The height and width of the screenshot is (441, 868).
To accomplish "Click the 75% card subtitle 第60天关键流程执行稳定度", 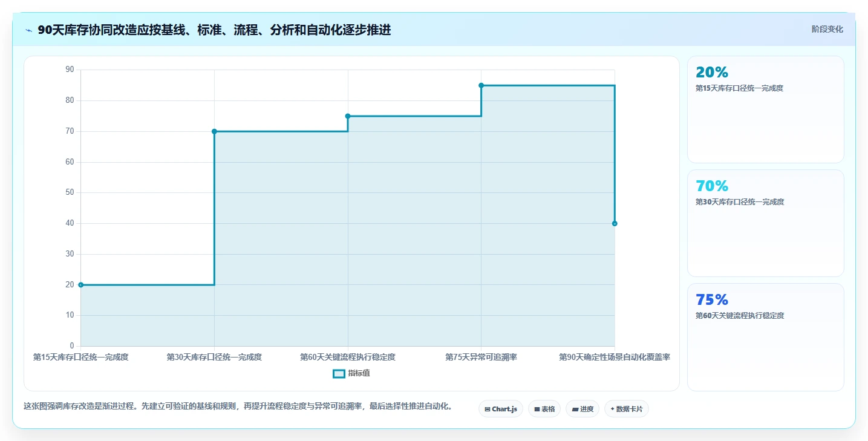I will coord(740,316).
